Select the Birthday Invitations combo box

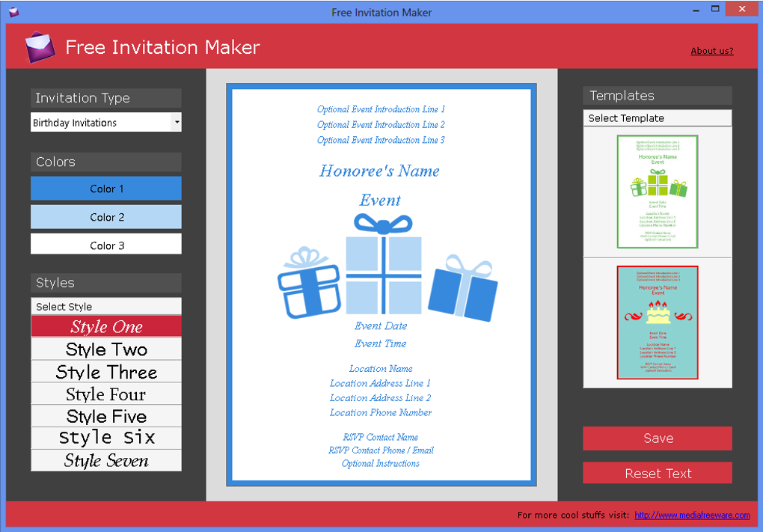coord(106,122)
